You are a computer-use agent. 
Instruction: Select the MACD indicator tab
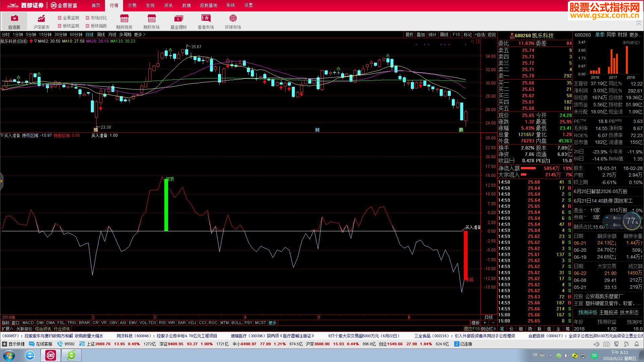[28, 323]
